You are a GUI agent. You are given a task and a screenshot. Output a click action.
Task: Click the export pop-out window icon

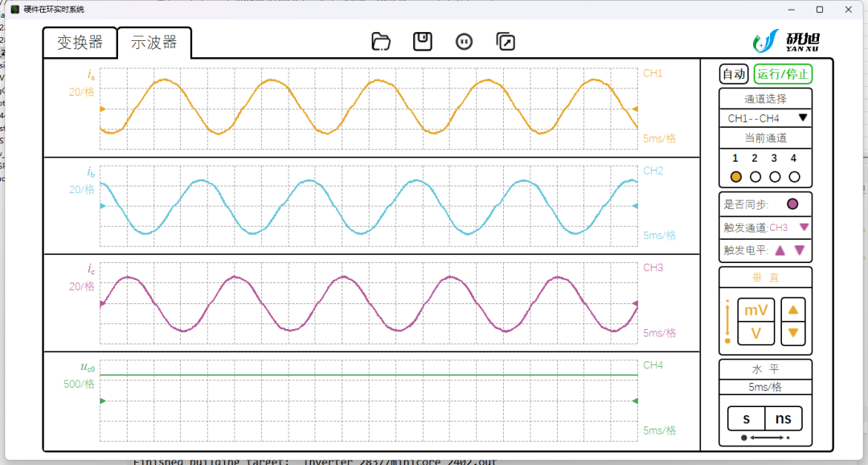click(506, 42)
